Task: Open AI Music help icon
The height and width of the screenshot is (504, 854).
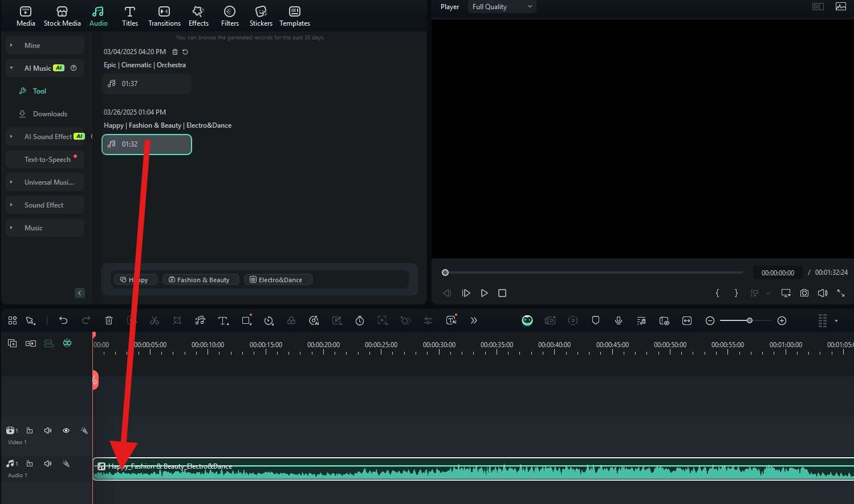Action: [74, 68]
